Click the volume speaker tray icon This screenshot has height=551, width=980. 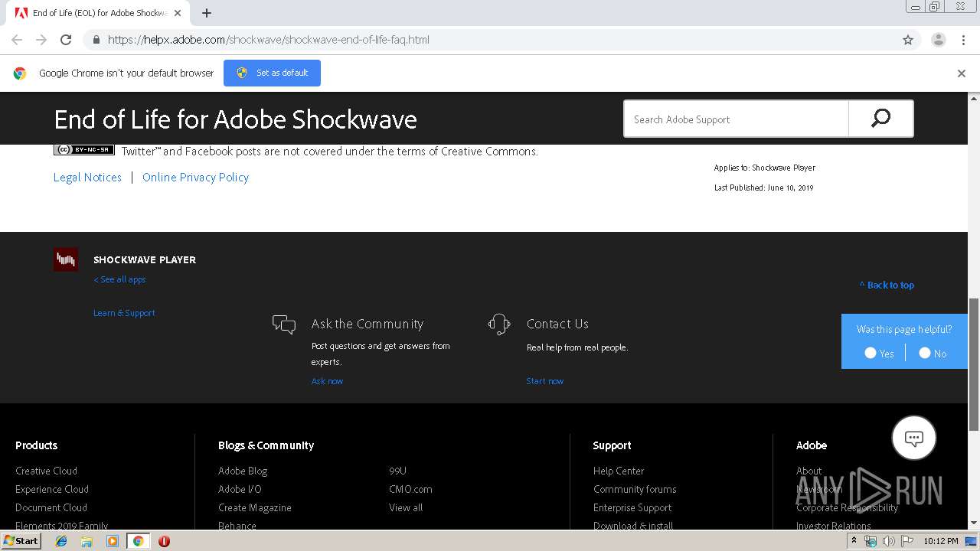[888, 541]
